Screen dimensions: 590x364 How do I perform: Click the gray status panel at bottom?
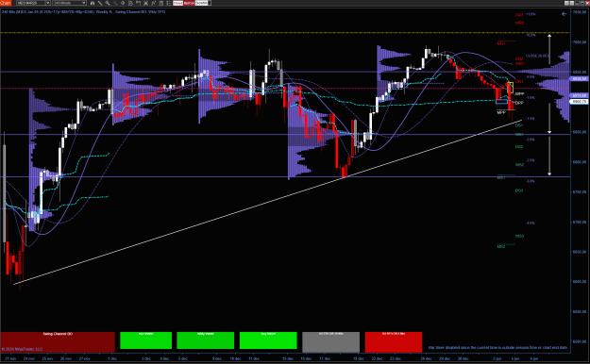[x=330, y=341]
